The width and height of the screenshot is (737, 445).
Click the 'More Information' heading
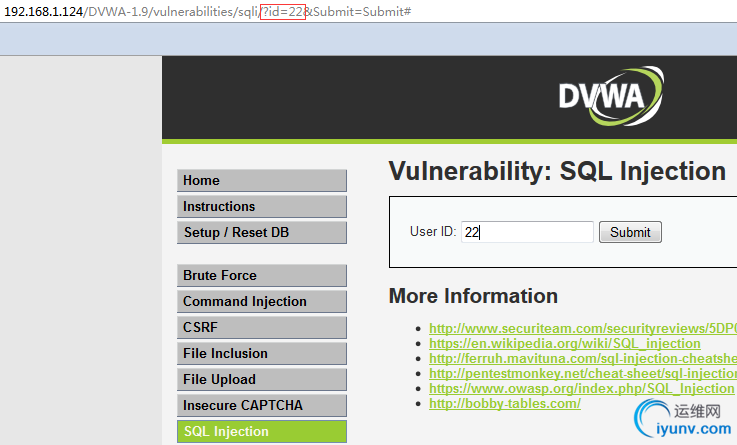click(473, 296)
